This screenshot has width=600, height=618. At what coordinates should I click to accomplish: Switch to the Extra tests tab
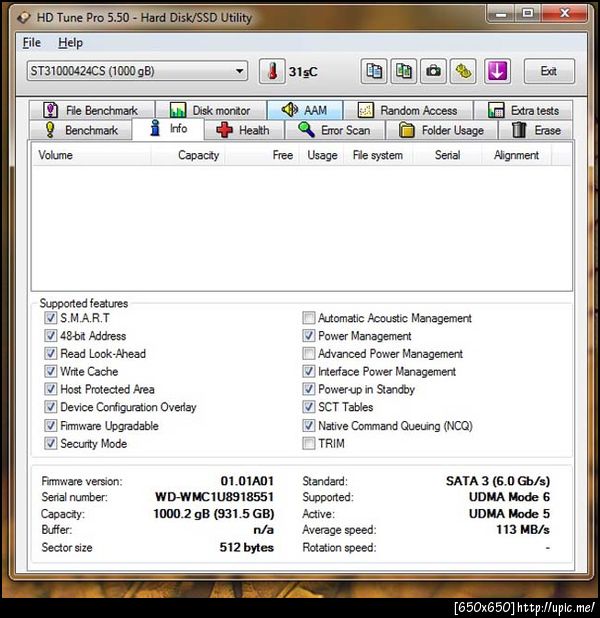tap(523, 110)
